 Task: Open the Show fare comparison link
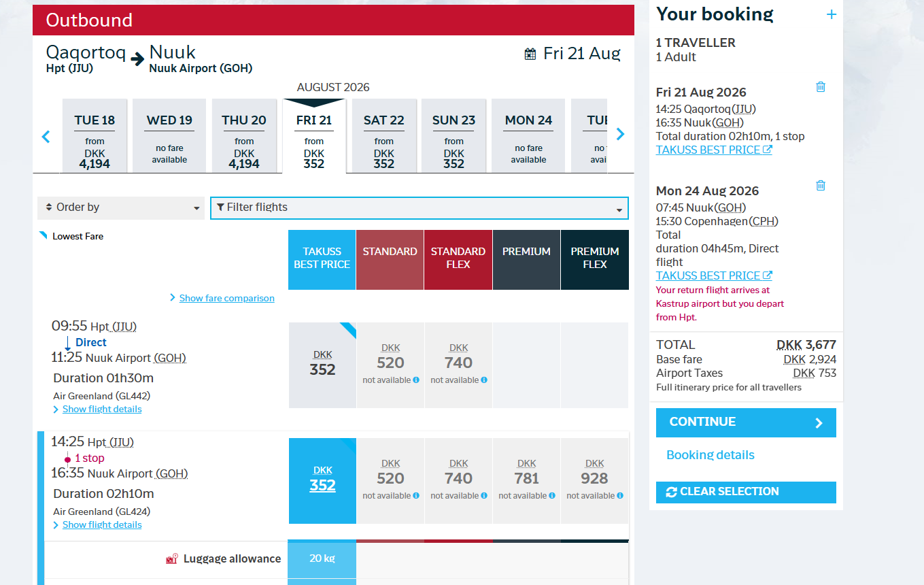(x=226, y=298)
